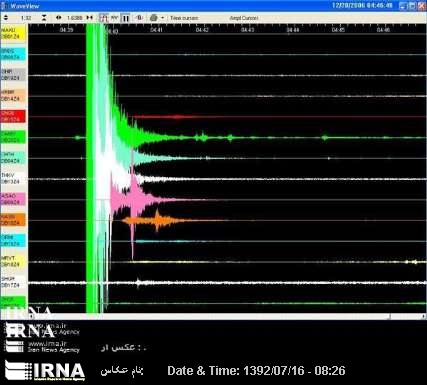Viewport: 427px width, 385px height.
Task: Select the peach channel label with DBN4Z4
Action: click(13, 96)
